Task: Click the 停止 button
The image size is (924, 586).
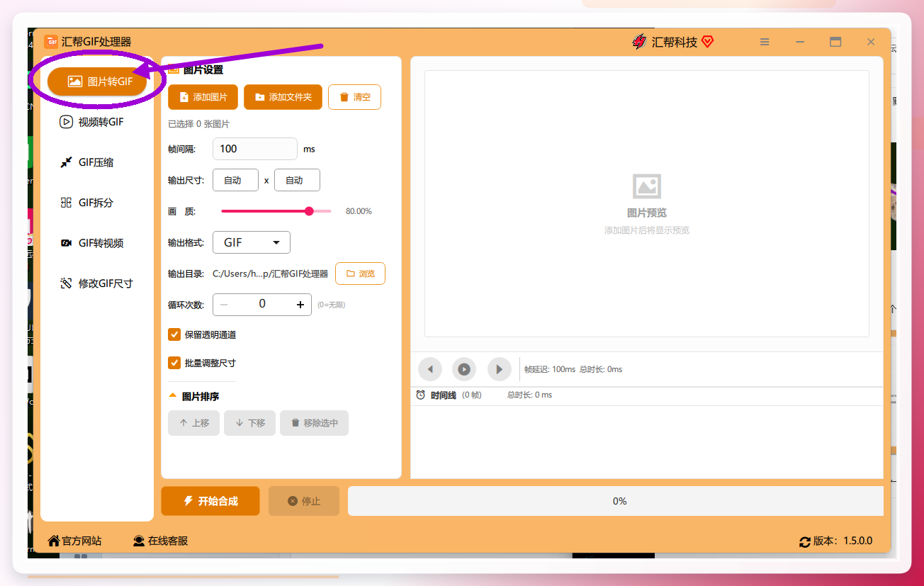Action: (x=304, y=501)
